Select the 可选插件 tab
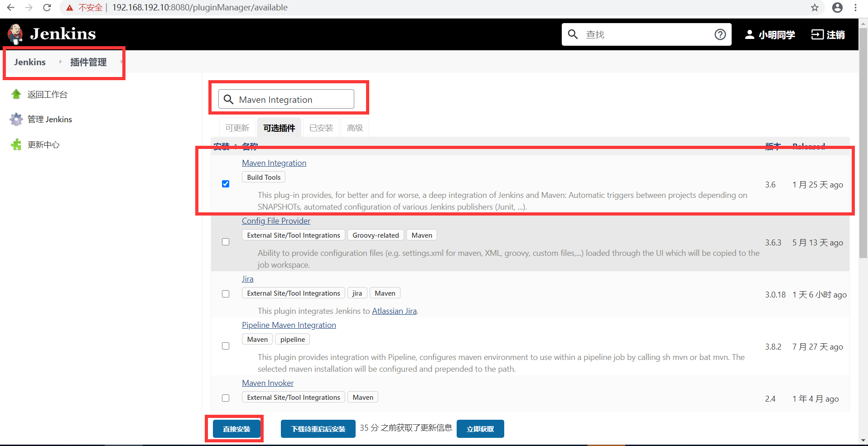Screen dimensions: 868x446 coord(279,128)
